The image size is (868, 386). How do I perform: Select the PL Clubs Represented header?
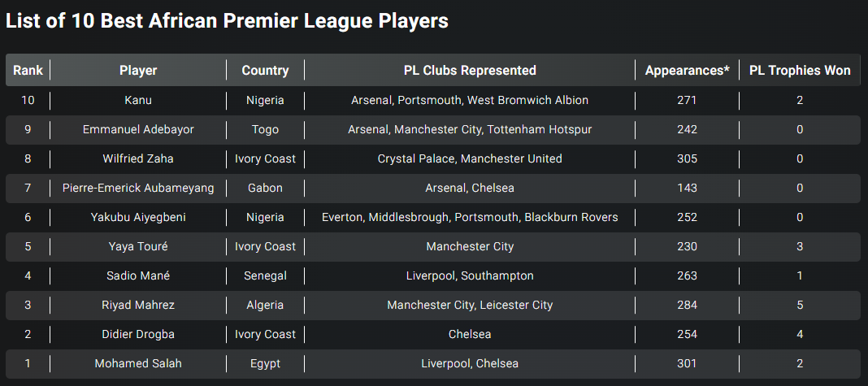click(x=470, y=71)
